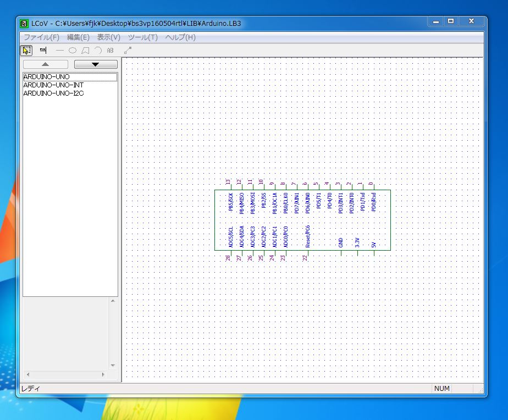The image size is (508, 420).
Task: Choose the arc drawing tool
Action: (x=98, y=51)
